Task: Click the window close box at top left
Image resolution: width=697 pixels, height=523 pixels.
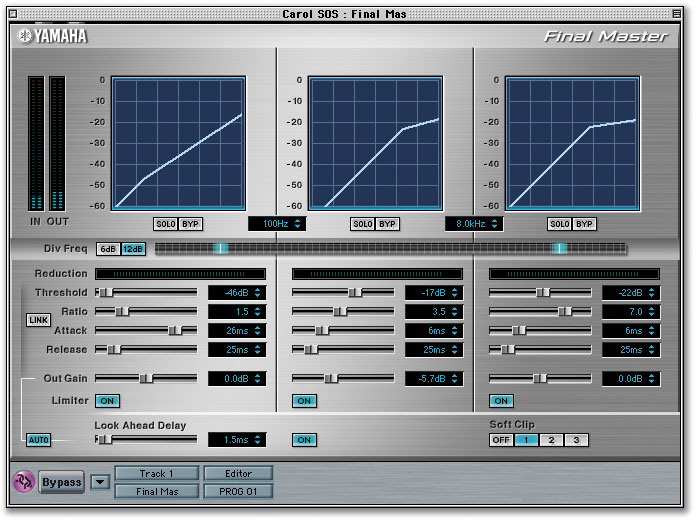Action: point(13,14)
